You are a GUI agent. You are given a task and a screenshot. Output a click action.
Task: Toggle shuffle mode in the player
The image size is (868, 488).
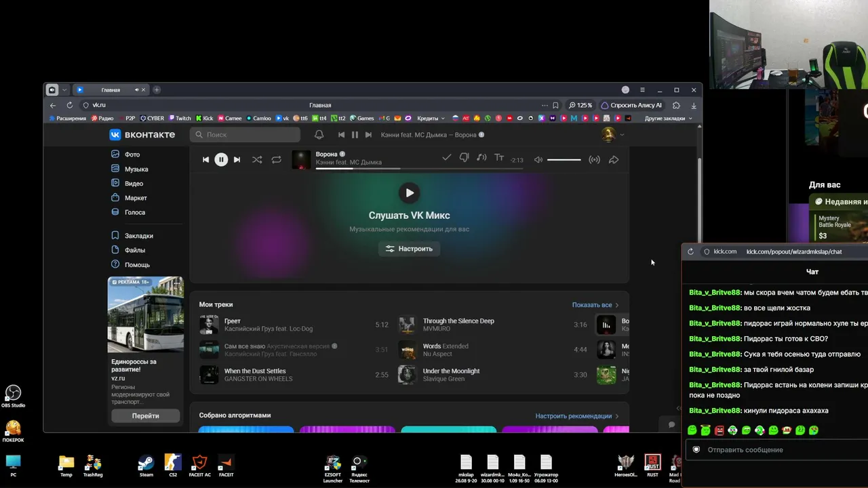257,160
